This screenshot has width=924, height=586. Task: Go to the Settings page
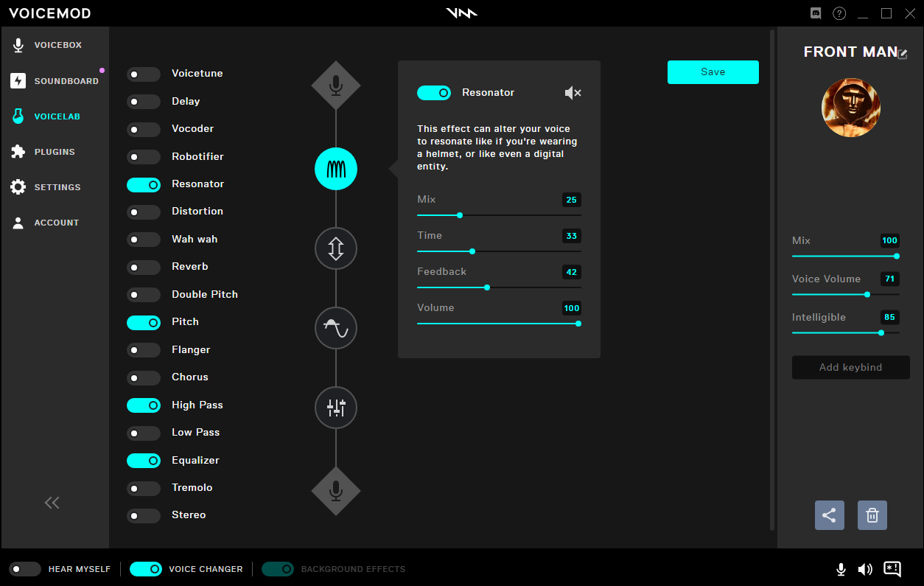56,187
